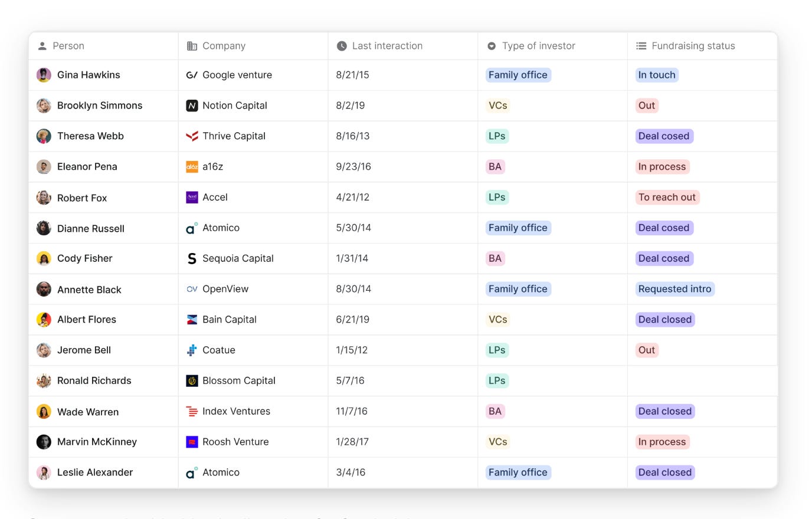
Task: Click the date 6/21/19
Action: click(352, 320)
